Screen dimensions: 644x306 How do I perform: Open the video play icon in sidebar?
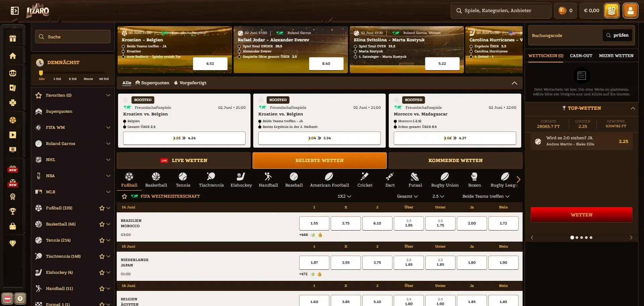[13, 135]
